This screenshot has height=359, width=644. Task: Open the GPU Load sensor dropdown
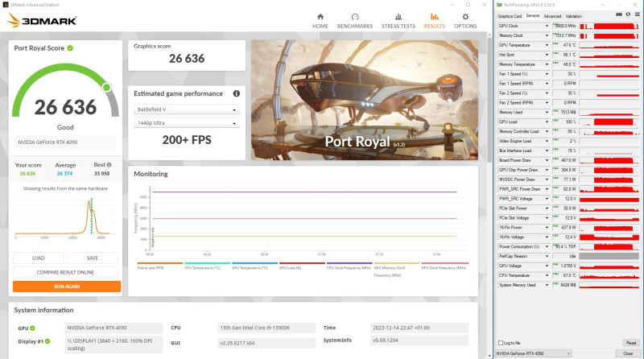tap(547, 122)
